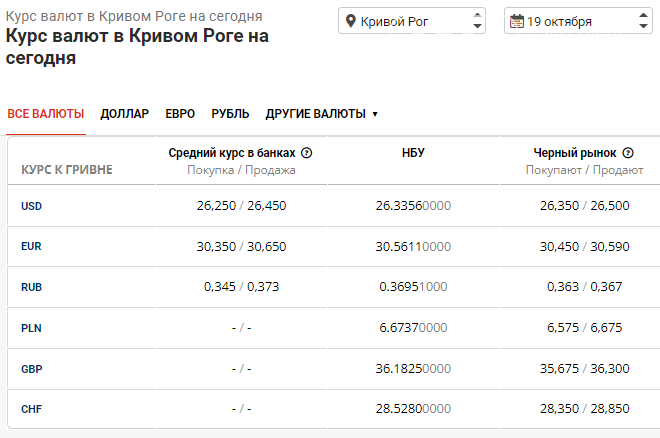Switch to the ДОЛЛАР tab
The height and width of the screenshot is (438, 660).
(x=125, y=114)
